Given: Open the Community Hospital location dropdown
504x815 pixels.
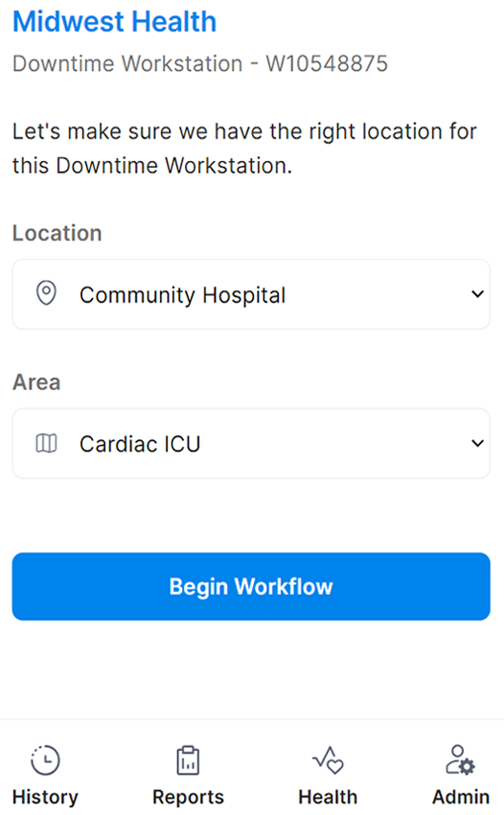Looking at the screenshot, I should click(x=251, y=294).
